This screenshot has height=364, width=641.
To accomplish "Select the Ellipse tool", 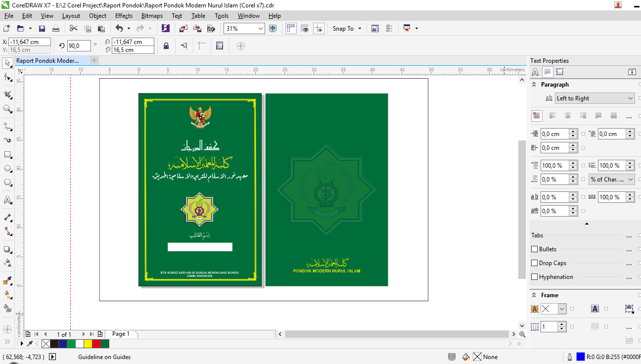I will point(7,168).
